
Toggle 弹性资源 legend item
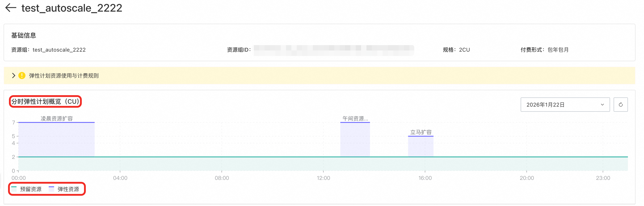(x=64, y=189)
